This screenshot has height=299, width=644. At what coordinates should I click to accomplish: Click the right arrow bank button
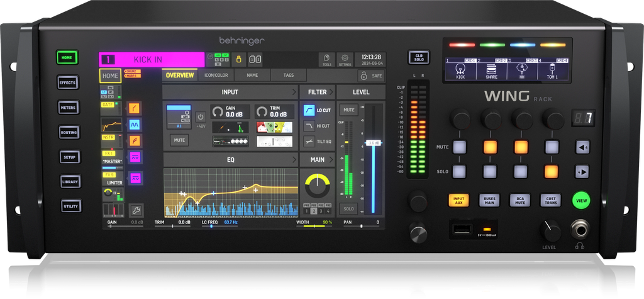coord(582,171)
